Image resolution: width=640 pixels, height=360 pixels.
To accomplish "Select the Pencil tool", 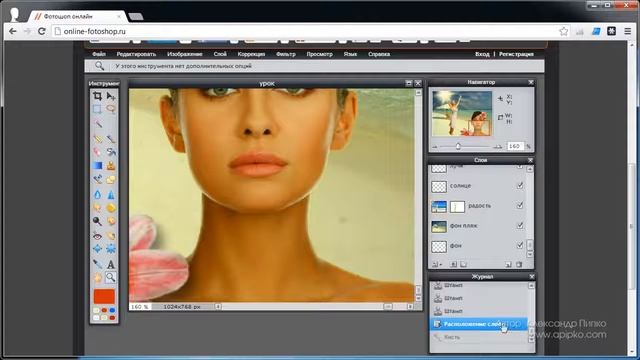I will click(x=97, y=139).
